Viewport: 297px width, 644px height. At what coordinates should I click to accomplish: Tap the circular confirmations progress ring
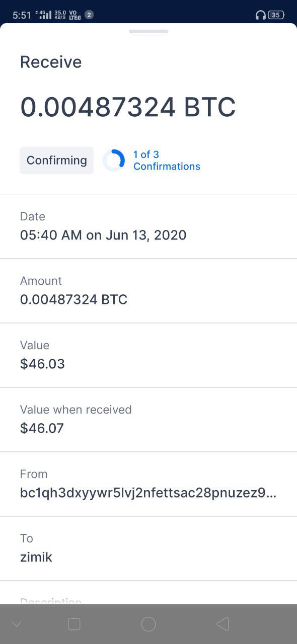(x=114, y=160)
